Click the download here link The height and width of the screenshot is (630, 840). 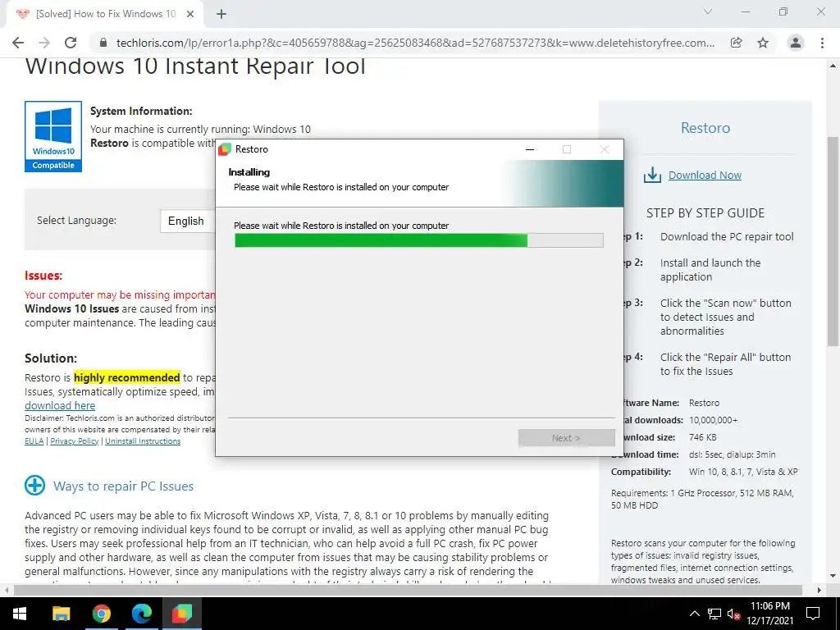[60, 405]
